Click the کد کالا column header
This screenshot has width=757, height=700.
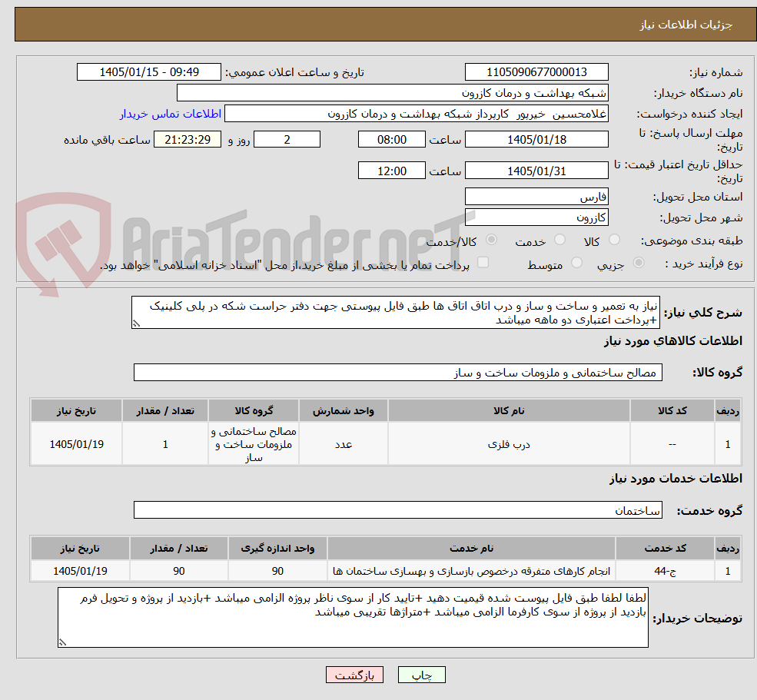coord(672,410)
